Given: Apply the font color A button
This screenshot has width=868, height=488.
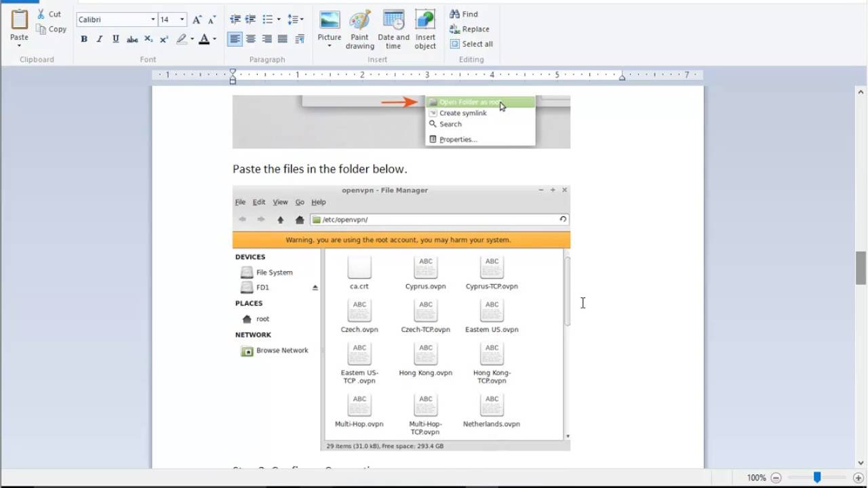Looking at the screenshot, I should 204,39.
